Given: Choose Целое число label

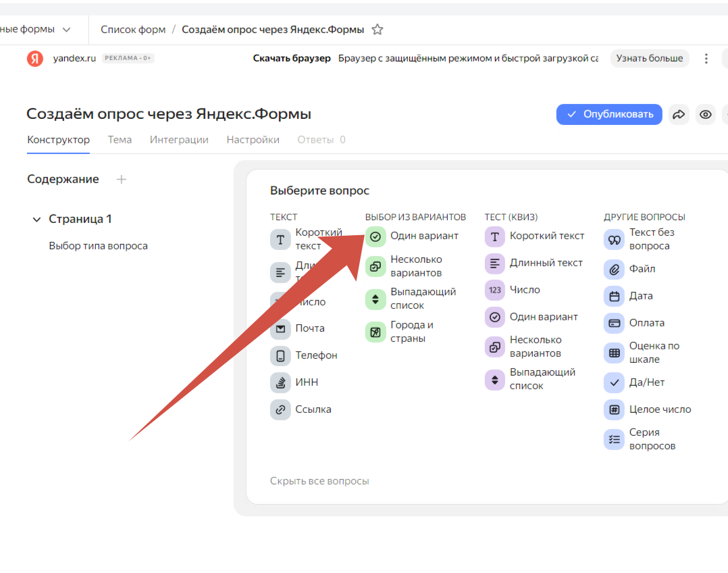Looking at the screenshot, I should click(x=660, y=409).
